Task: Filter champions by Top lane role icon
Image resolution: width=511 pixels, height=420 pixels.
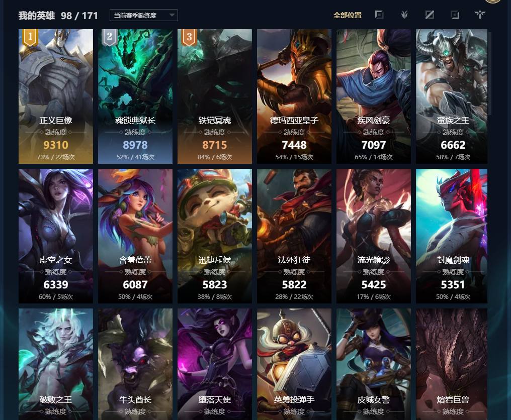Action: pos(379,15)
